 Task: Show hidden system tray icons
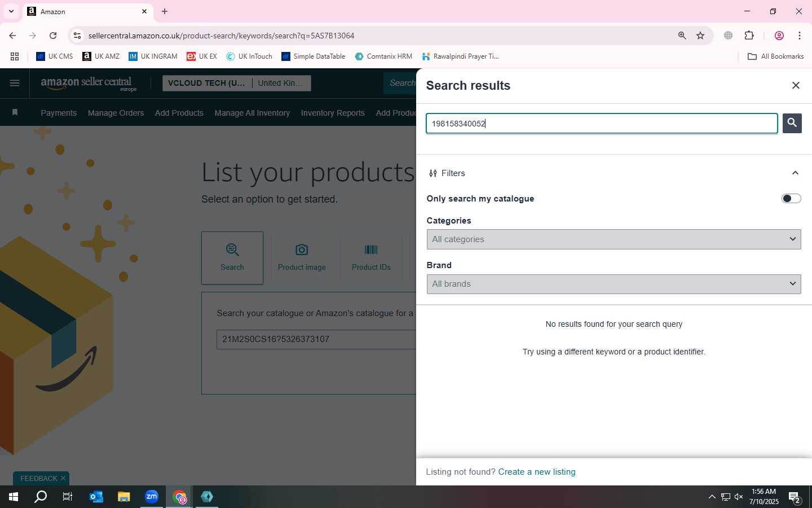(x=712, y=497)
